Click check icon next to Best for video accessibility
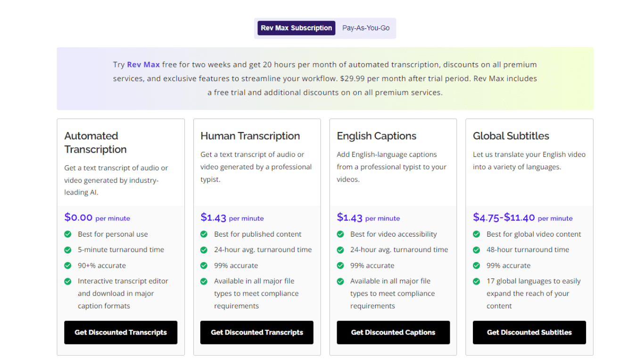644x361 pixels. [x=340, y=234]
